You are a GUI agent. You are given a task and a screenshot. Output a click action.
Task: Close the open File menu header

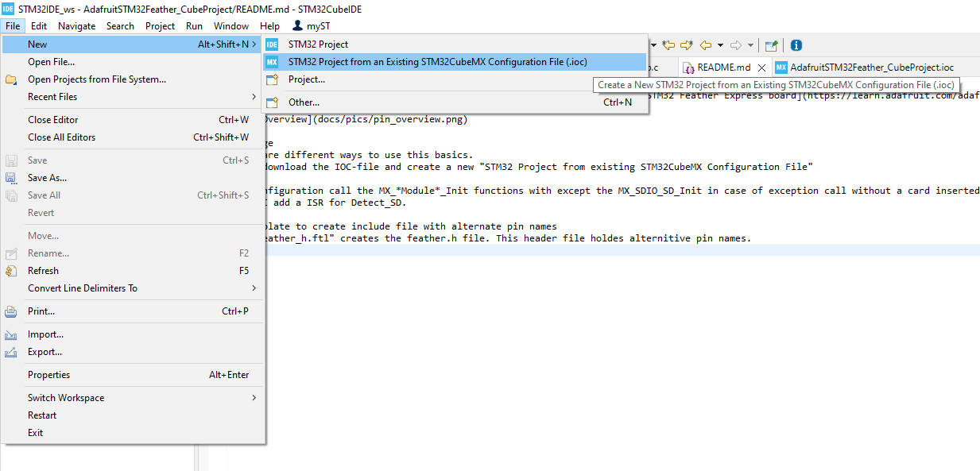pyautogui.click(x=13, y=26)
